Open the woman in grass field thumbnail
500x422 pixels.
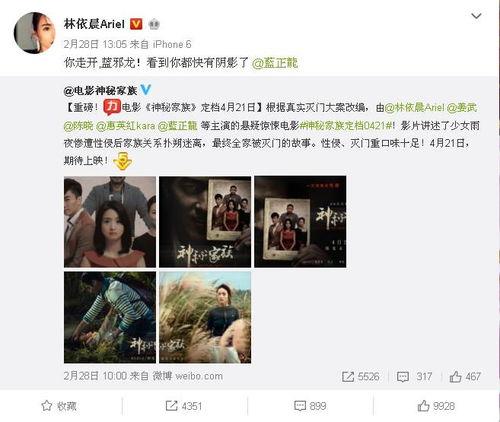pos(205,317)
